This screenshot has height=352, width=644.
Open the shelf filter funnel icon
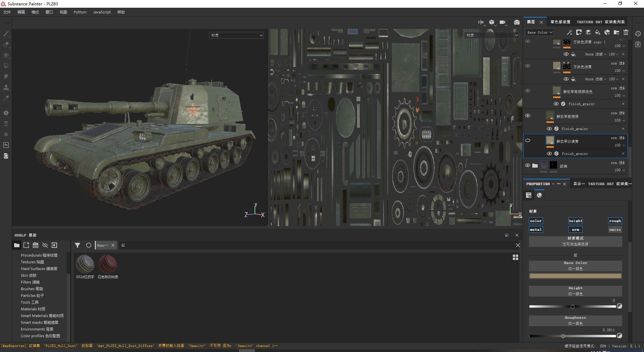pos(77,245)
